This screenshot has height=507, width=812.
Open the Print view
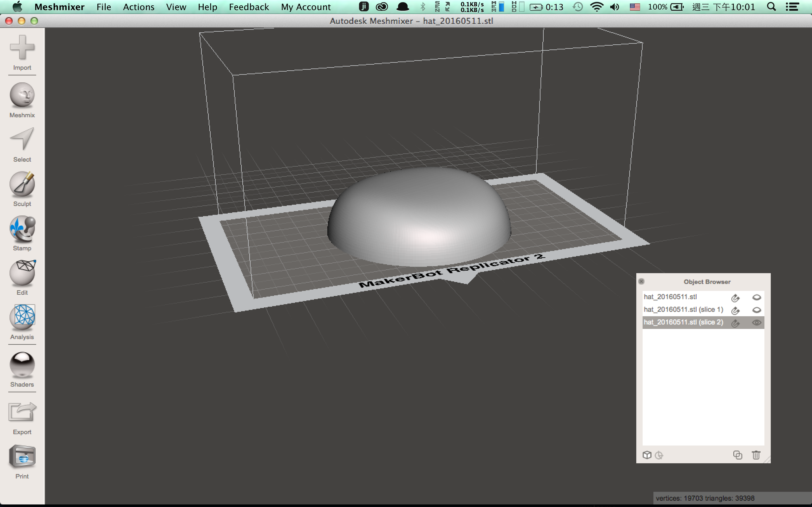click(x=22, y=462)
